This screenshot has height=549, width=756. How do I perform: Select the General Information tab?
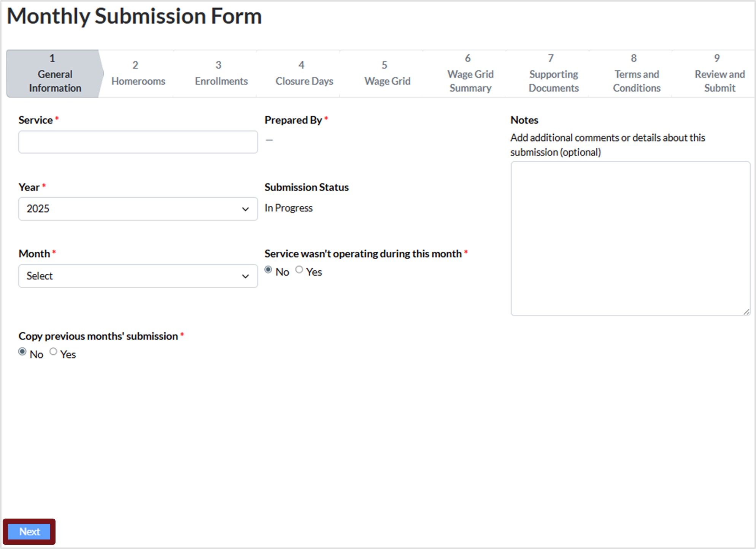(55, 74)
